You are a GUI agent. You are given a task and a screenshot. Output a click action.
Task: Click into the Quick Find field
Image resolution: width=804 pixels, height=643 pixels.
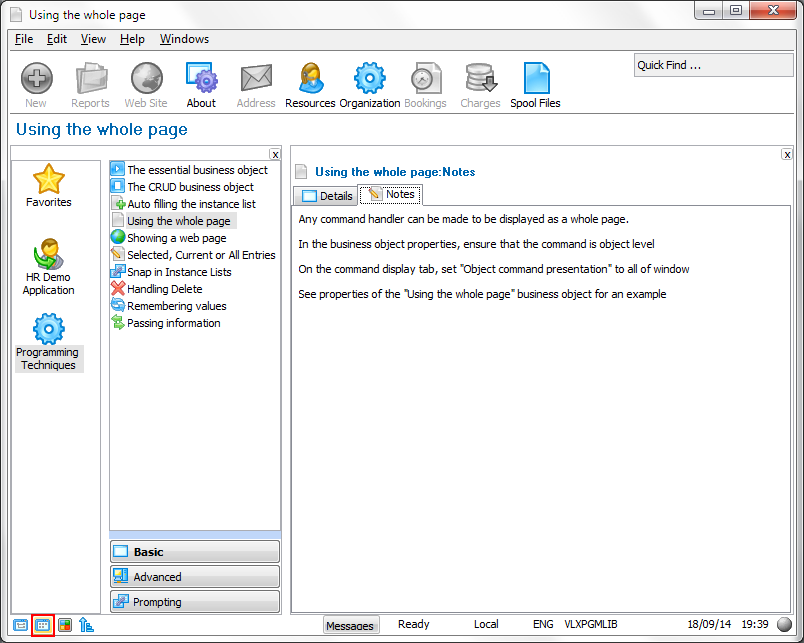pos(713,65)
